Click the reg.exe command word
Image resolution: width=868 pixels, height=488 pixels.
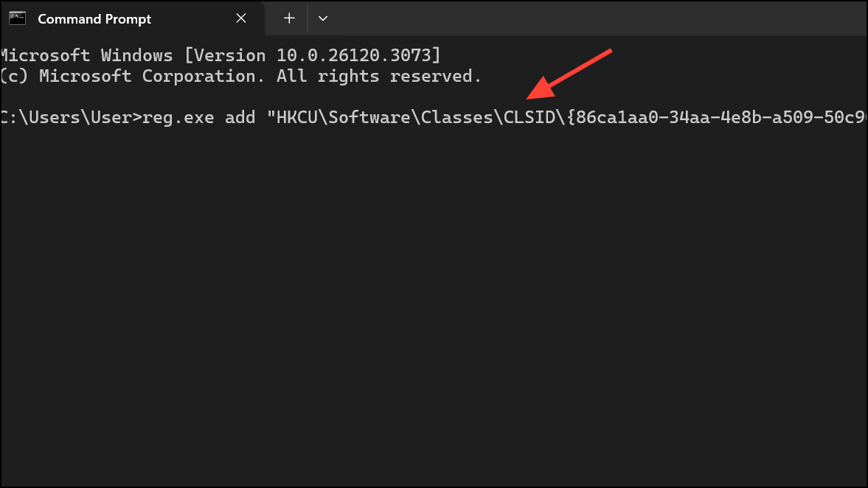(x=178, y=118)
